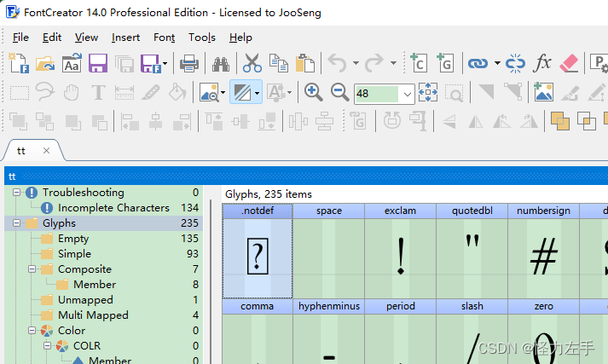Open the Insert menu
Viewport: 608px width, 364px height.
click(x=125, y=38)
